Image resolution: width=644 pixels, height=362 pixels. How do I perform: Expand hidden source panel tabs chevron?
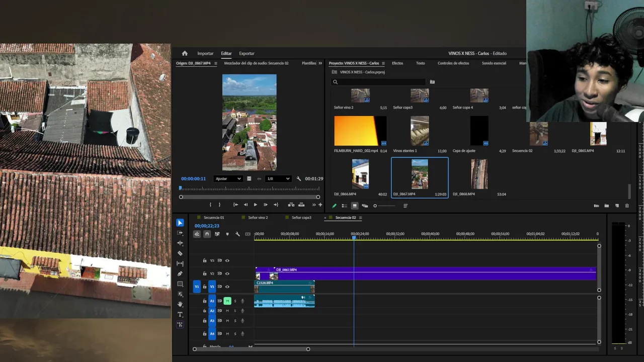click(x=320, y=63)
